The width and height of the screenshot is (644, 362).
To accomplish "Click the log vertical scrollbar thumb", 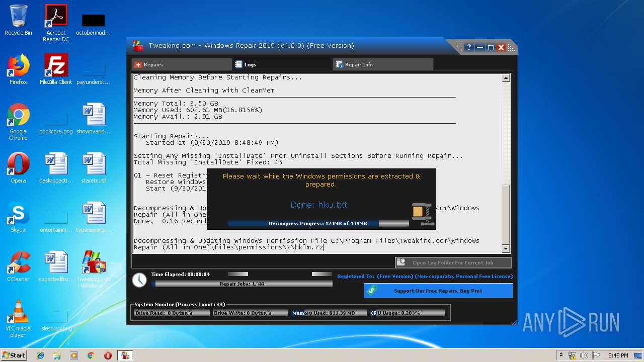I will pos(506,215).
